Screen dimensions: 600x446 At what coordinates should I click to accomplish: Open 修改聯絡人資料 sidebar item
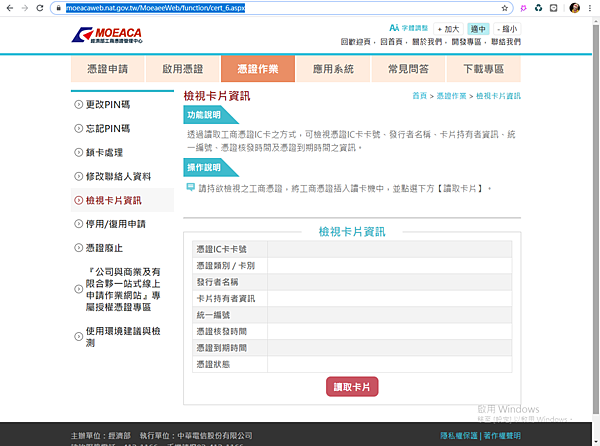coord(118,176)
